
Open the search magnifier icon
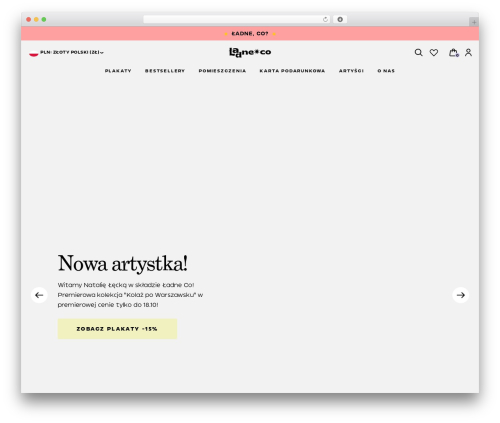click(418, 52)
